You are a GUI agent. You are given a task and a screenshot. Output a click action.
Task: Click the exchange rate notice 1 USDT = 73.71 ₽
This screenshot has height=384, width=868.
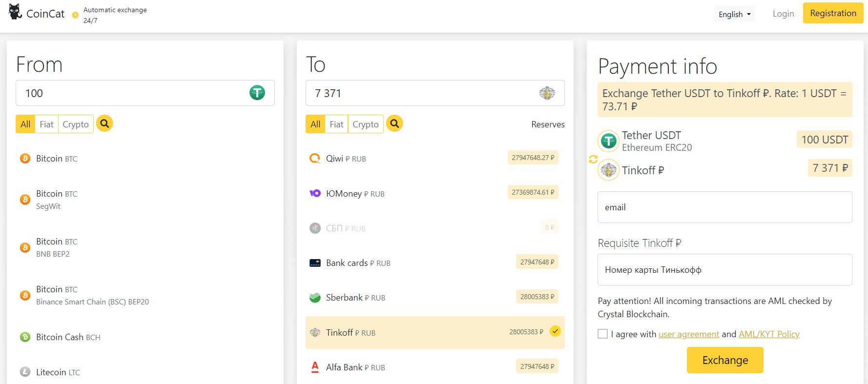click(x=725, y=100)
